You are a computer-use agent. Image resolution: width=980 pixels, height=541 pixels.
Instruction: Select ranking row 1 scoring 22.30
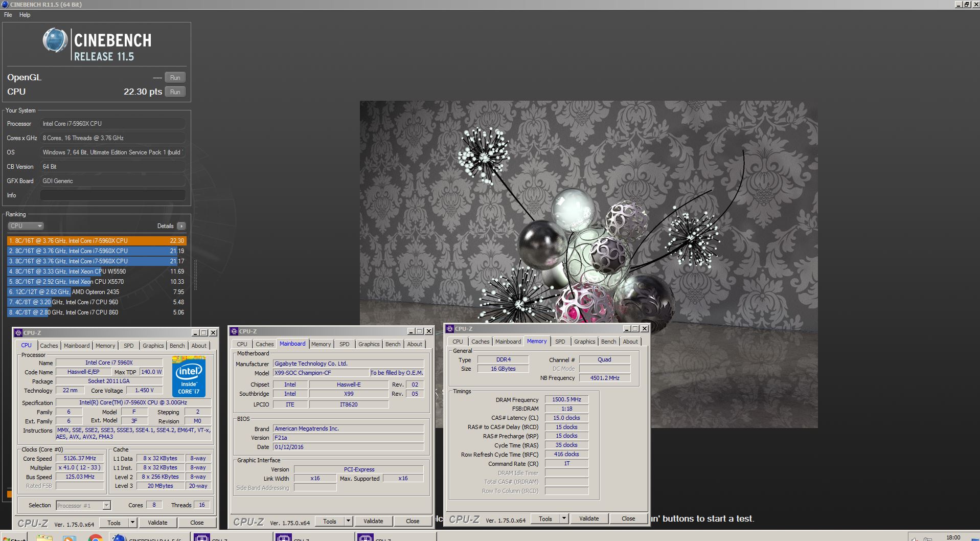click(97, 241)
